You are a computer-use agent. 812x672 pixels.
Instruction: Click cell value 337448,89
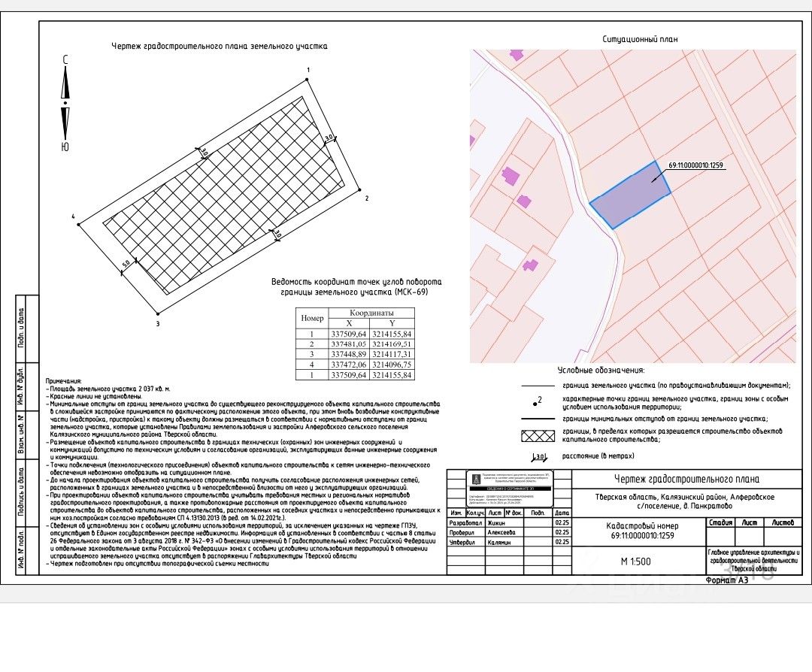pyautogui.click(x=349, y=355)
